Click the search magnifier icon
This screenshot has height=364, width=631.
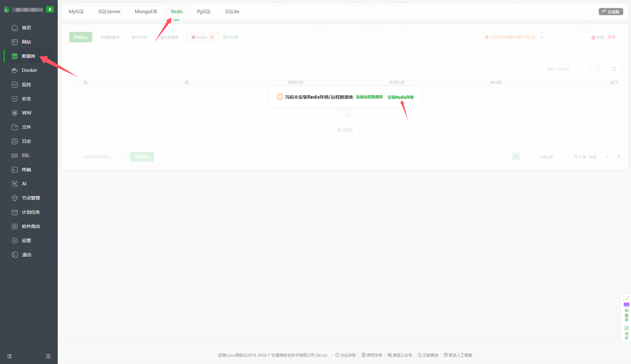[x=597, y=69]
